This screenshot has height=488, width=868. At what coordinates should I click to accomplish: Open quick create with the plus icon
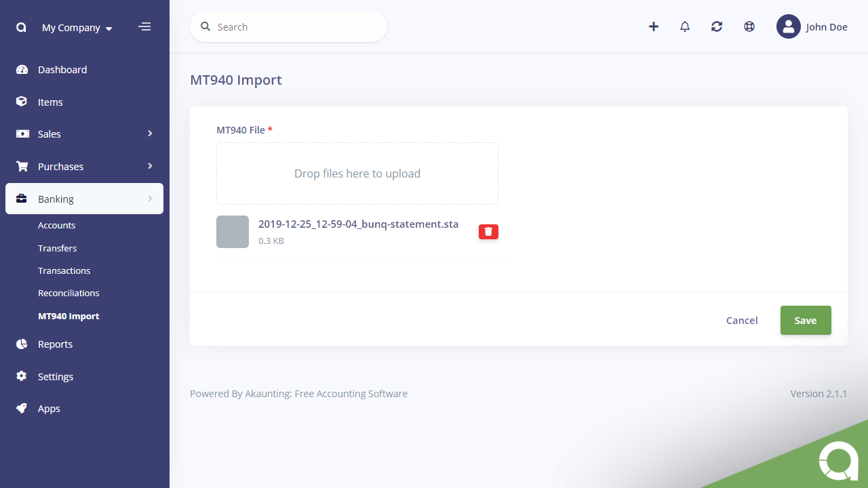[653, 26]
